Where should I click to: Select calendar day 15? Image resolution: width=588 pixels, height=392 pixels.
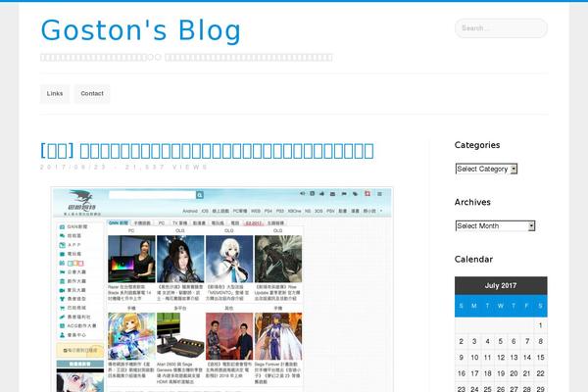pyautogui.click(x=540, y=358)
